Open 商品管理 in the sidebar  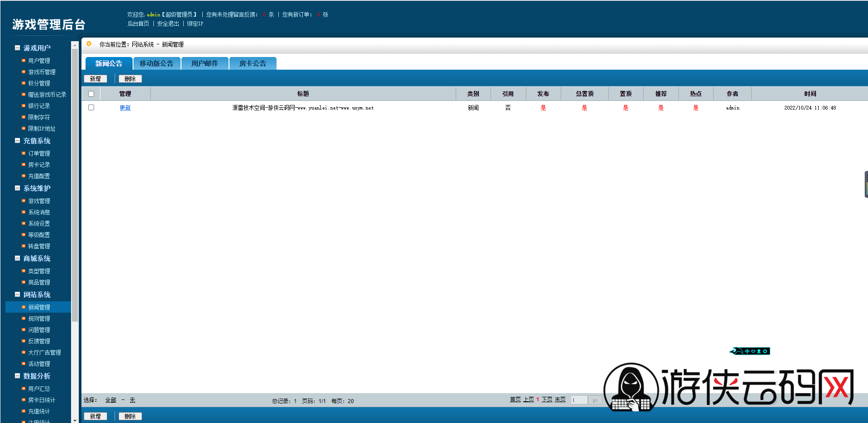39,282
